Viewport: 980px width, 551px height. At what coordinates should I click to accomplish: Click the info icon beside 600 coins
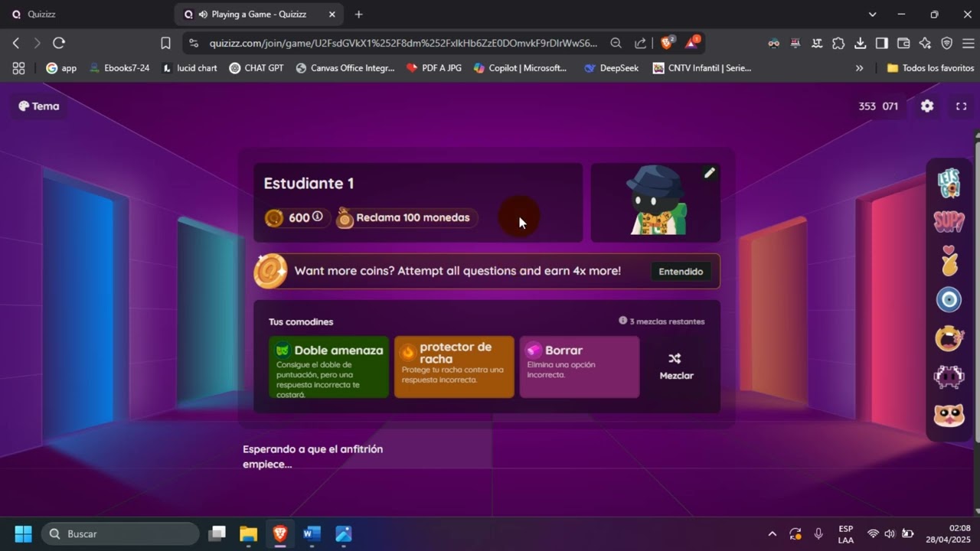click(x=317, y=217)
